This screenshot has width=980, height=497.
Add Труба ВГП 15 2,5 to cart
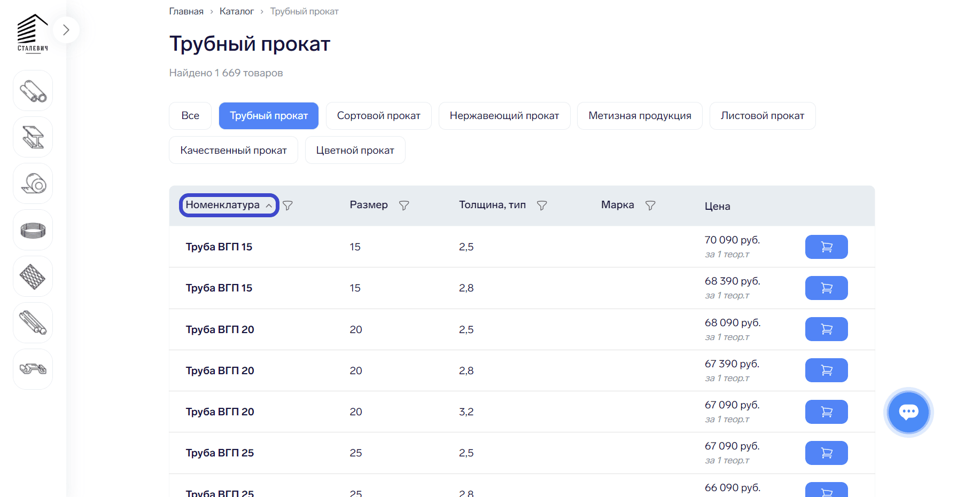[826, 247]
